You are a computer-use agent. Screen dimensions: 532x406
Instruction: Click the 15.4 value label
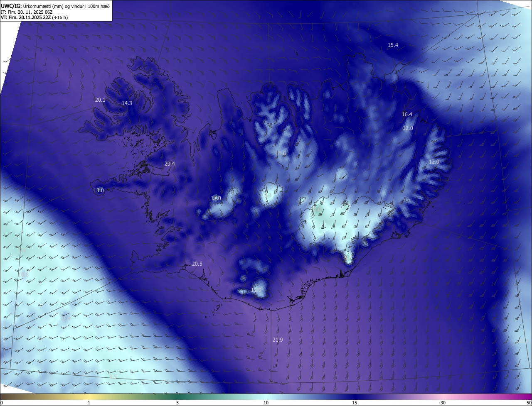[x=393, y=45]
